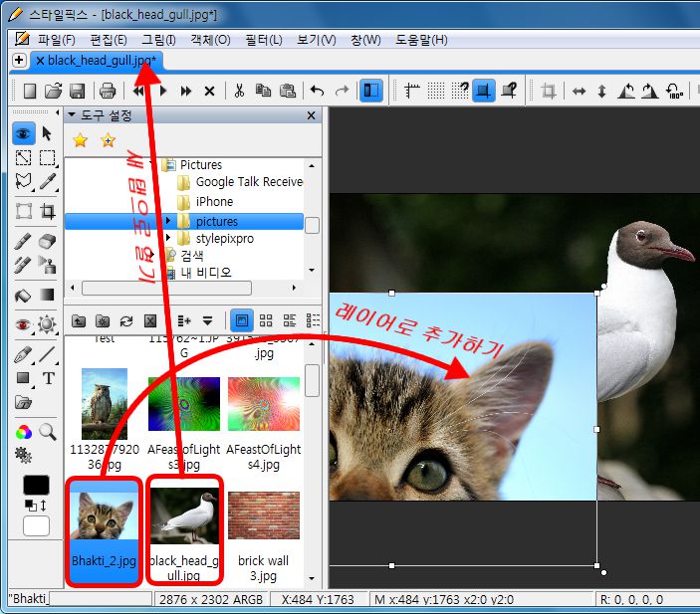Select the eyedropper tool
The image size is (700, 614).
coord(48,181)
